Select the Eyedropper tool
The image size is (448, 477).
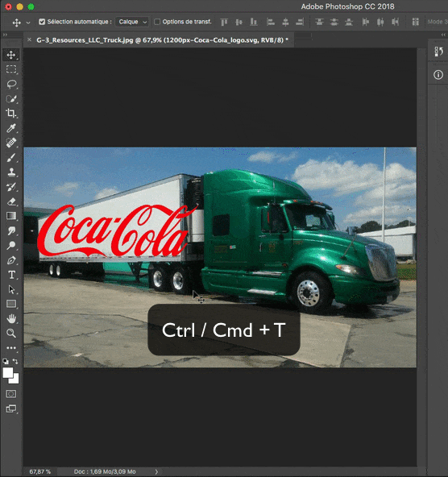click(x=11, y=128)
